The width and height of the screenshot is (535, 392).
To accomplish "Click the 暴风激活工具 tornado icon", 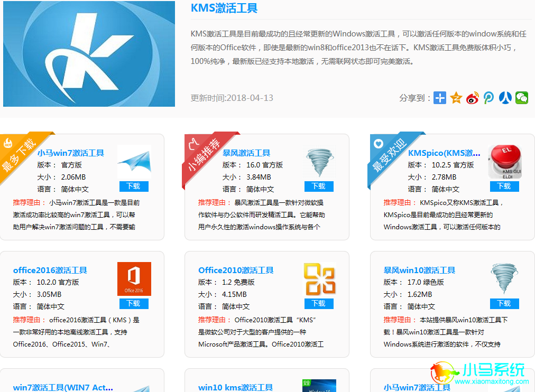I will pos(319,162).
